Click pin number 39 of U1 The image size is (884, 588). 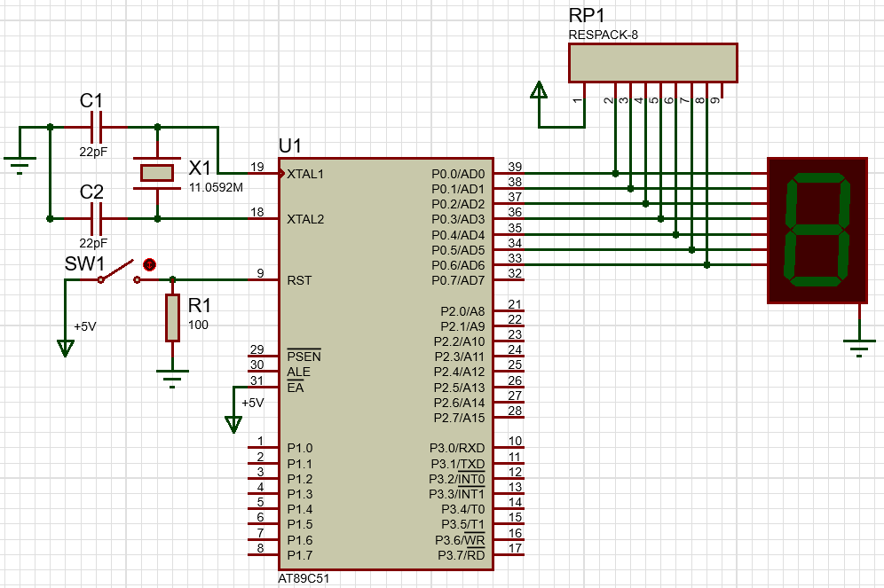point(515,167)
